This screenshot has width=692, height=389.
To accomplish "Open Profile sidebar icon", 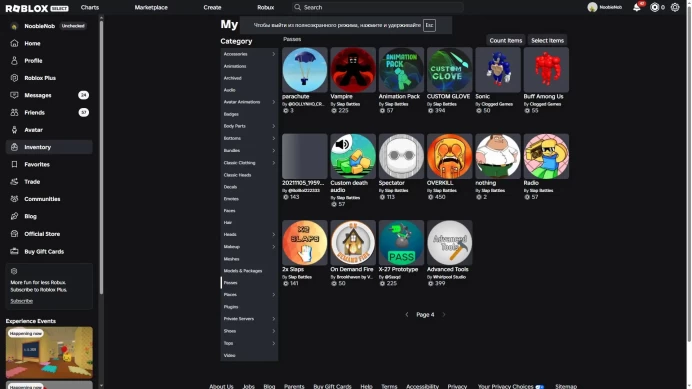I will click(14, 60).
